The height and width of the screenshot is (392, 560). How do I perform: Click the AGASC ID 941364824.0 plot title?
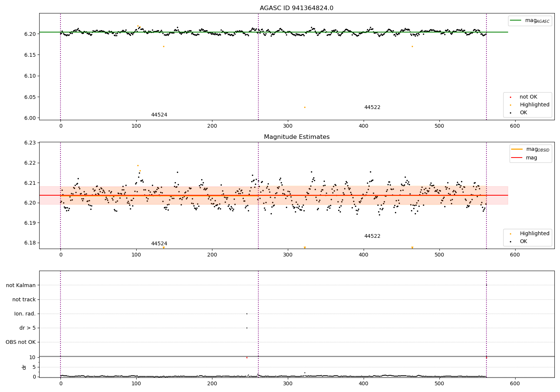point(296,8)
